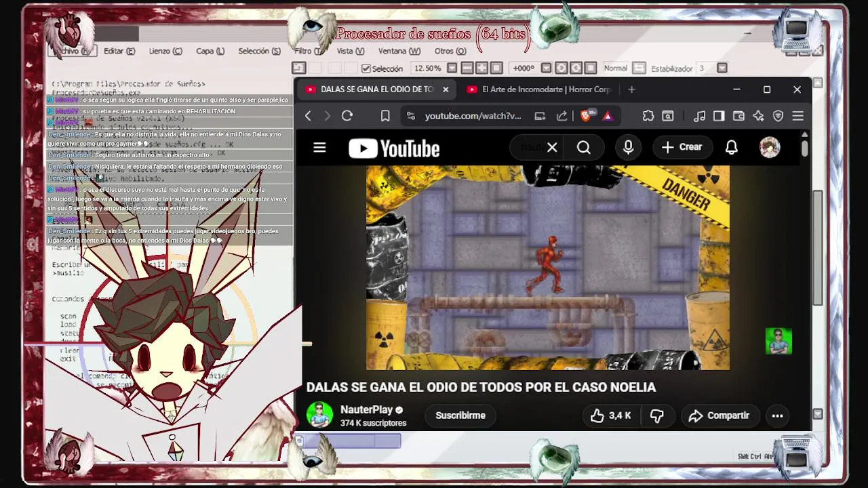Click the Crear button on YouTube
This screenshot has width=868, height=488.
tap(682, 147)
